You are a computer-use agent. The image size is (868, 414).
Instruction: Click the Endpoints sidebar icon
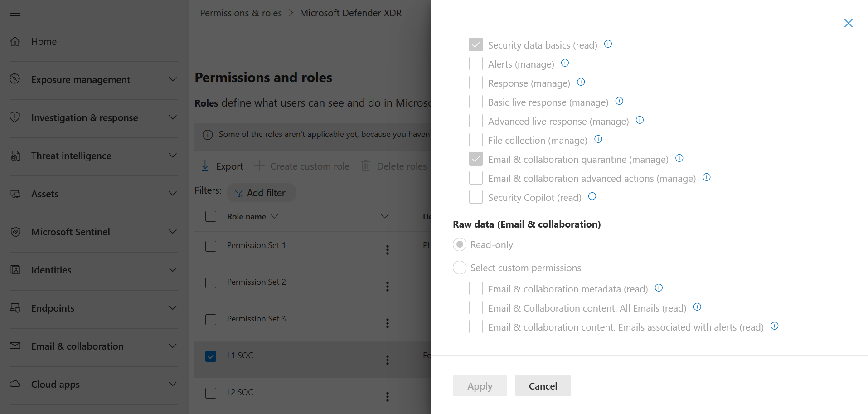[x=15, y=308]
